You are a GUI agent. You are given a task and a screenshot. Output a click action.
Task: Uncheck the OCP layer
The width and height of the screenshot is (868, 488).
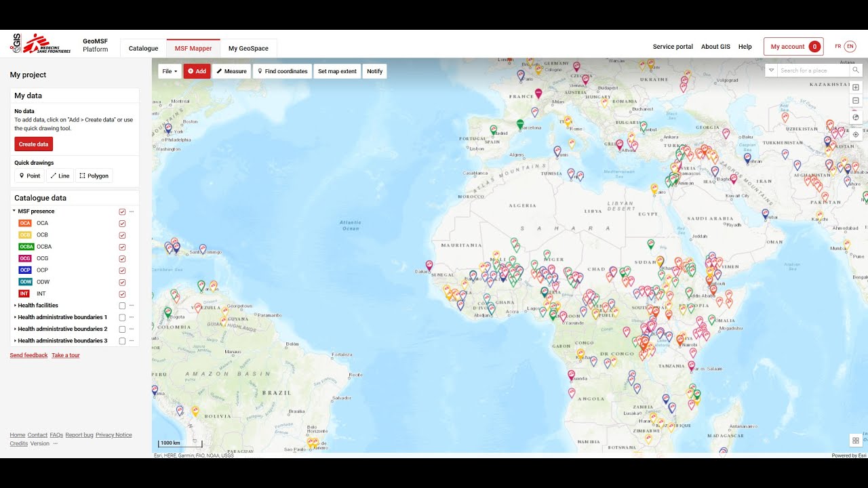coord(122,270)
